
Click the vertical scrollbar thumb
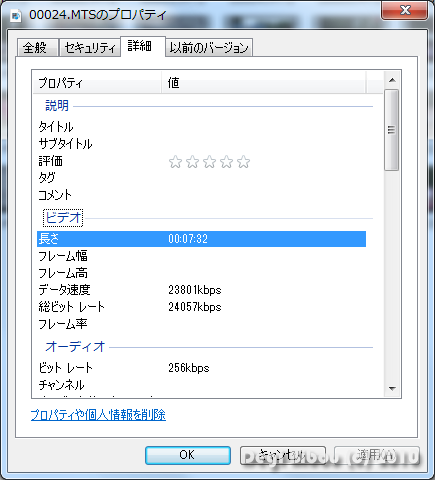click(392, 130)
